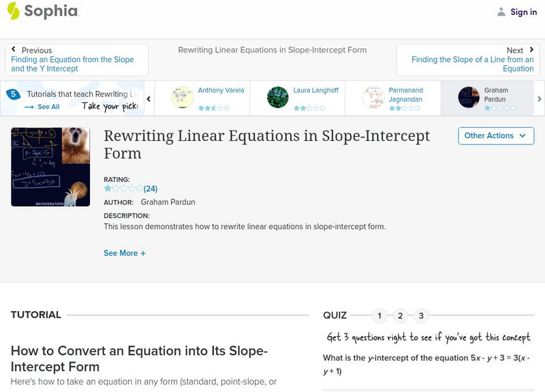Open the Other Actions dropdown
545x392 pixels.
pyautogui.click(x=495, y=135)
